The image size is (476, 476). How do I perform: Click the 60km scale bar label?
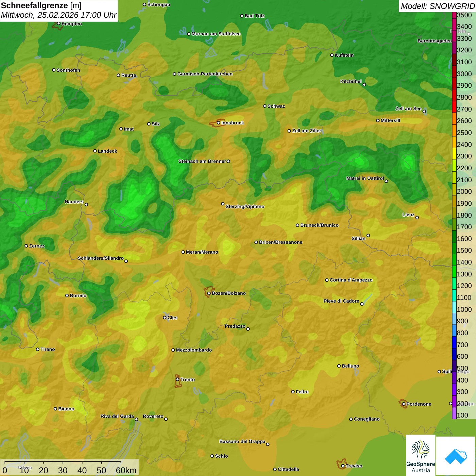click(x=126, y=471)
